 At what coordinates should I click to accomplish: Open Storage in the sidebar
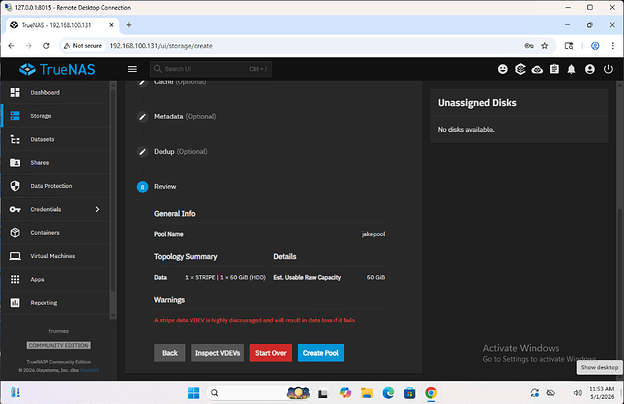click(x=56, y=116)
